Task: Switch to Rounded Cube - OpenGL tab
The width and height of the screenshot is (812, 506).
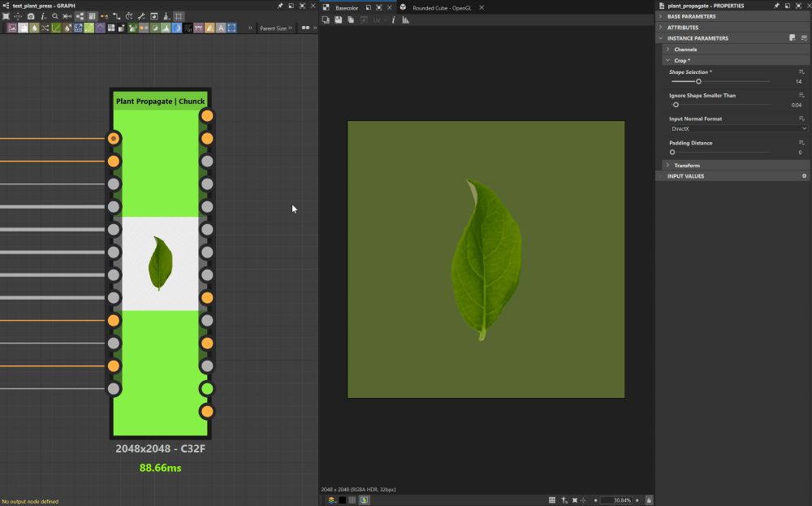Action: tap(441, 7)
